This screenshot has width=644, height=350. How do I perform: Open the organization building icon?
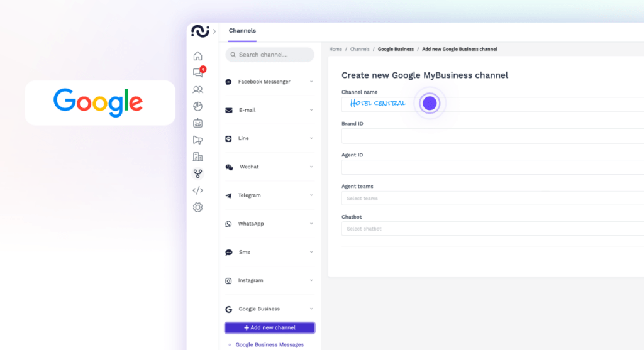pyautogui.click(x=197, y=157)
